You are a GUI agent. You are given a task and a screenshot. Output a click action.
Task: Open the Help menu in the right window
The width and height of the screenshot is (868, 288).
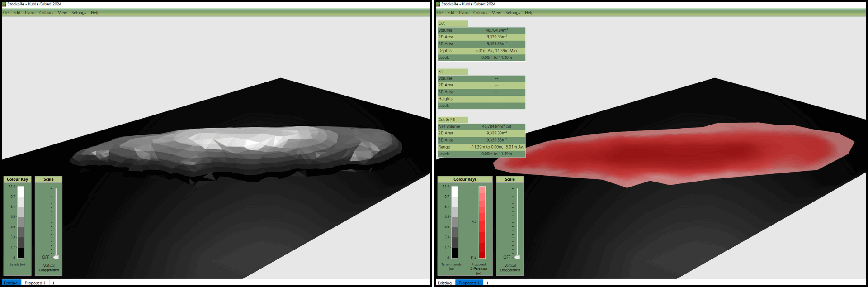click(529, 13)
